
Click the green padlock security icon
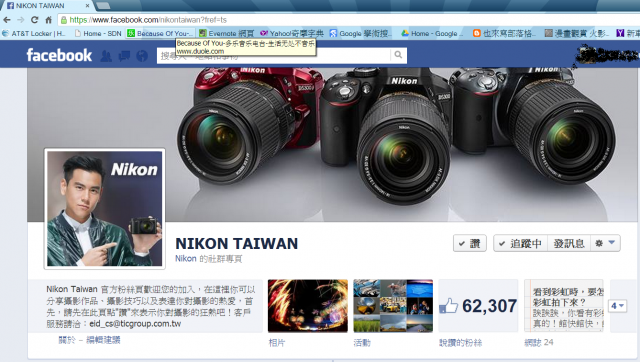click(64, 20)
